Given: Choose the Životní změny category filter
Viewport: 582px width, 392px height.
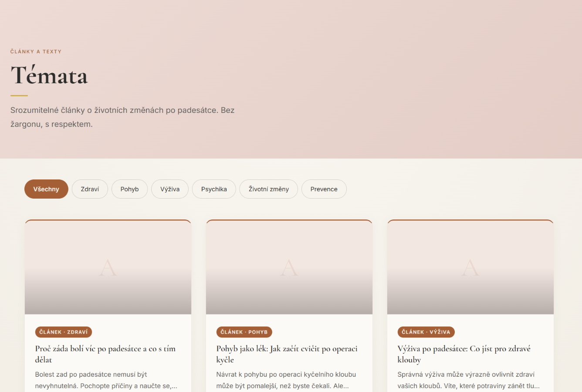Looking at the screenshot, I should [x=269, y=189].
